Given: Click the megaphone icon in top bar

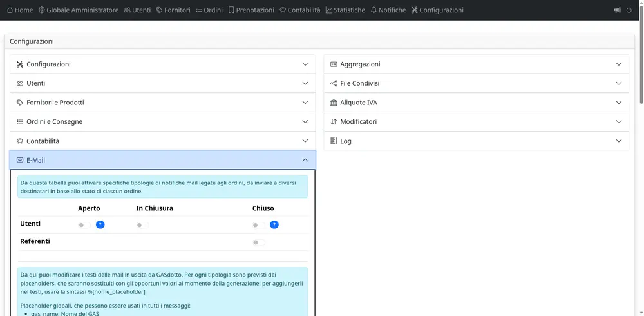Looking at the screenshot, I should point(618,10).
